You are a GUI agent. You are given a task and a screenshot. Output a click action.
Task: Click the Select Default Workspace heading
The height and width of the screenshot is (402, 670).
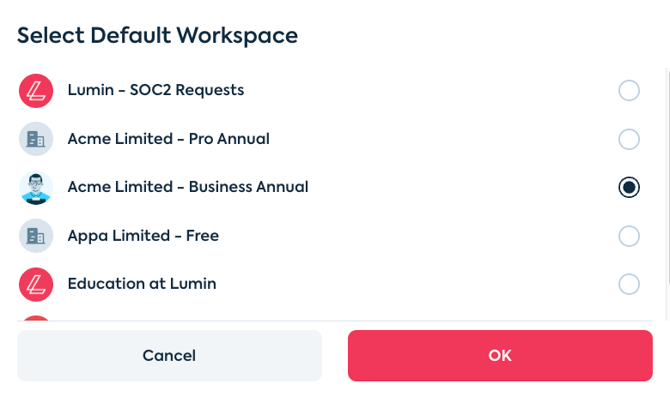coord(158,35)
